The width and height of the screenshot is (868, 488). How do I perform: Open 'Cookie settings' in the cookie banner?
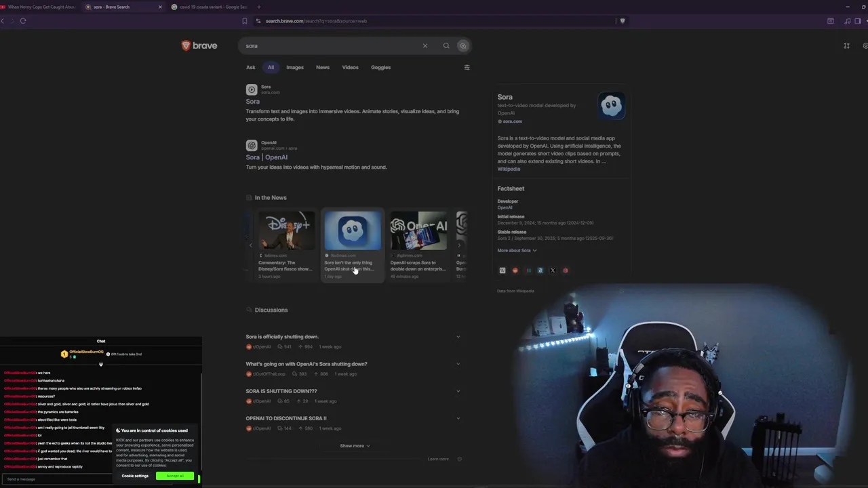135,476
